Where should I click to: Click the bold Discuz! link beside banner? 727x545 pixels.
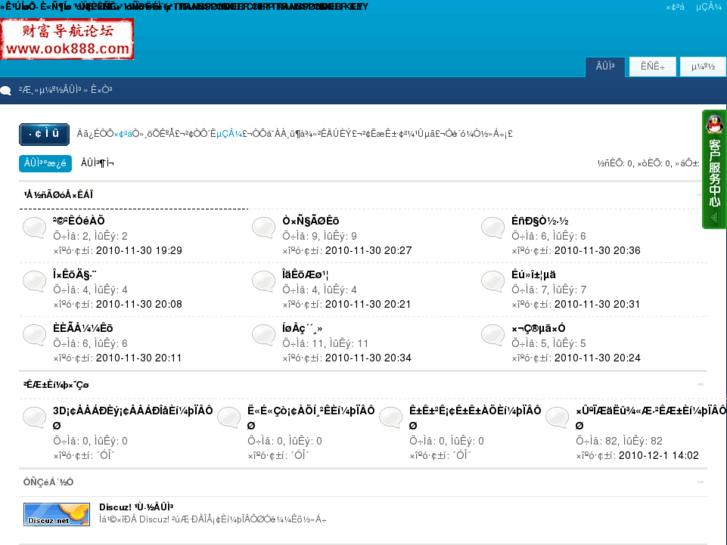136,507
